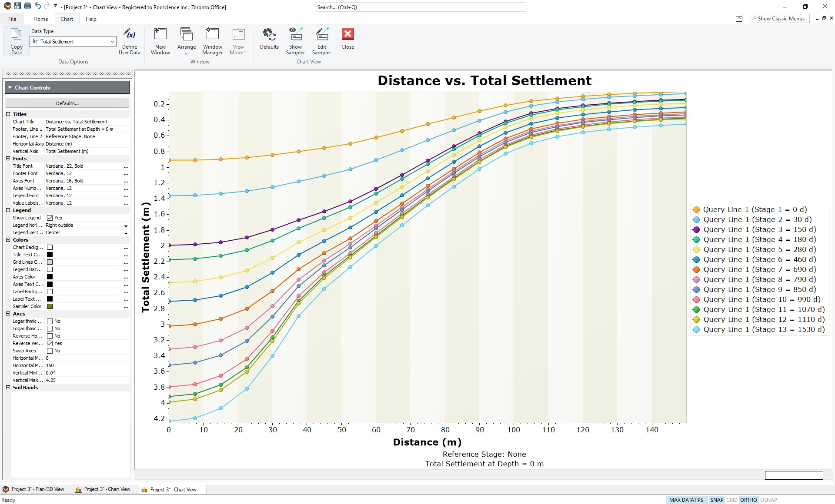The image size is (835, 504).
Task: Select the Define User Data tool
Action: [129, 41]
